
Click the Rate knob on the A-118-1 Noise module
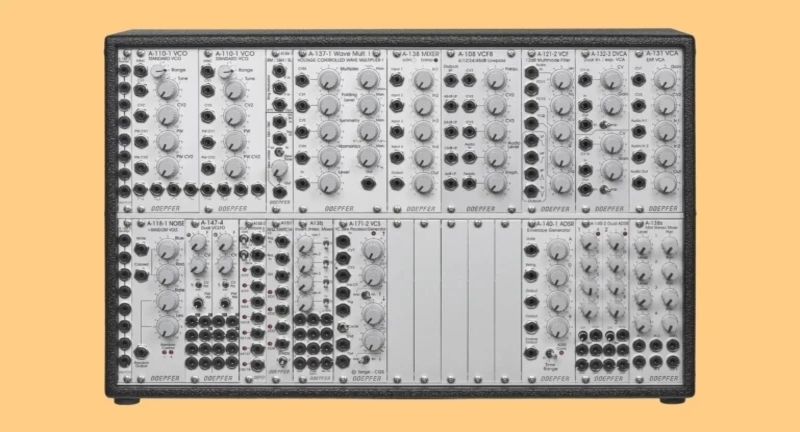(167, 301)
